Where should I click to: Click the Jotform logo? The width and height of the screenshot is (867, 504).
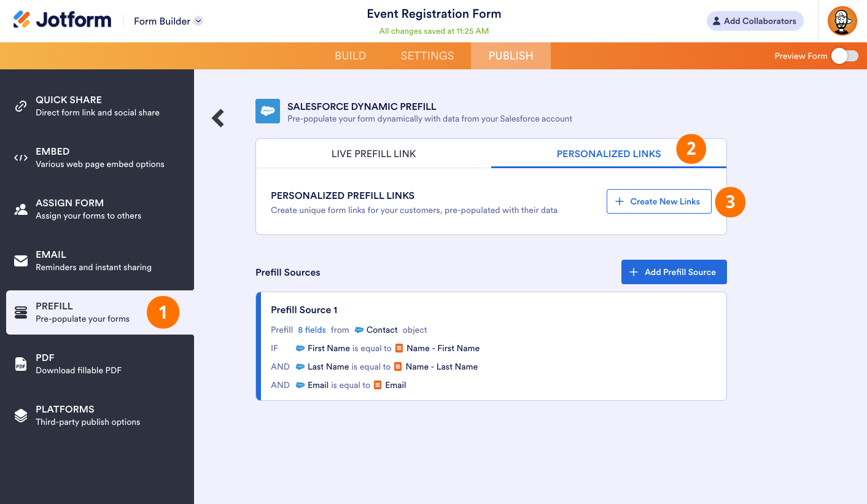[x=62, y=20]
